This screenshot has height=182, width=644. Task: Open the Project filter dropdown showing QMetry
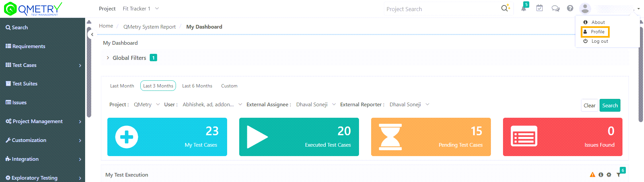tap(147, 105)
